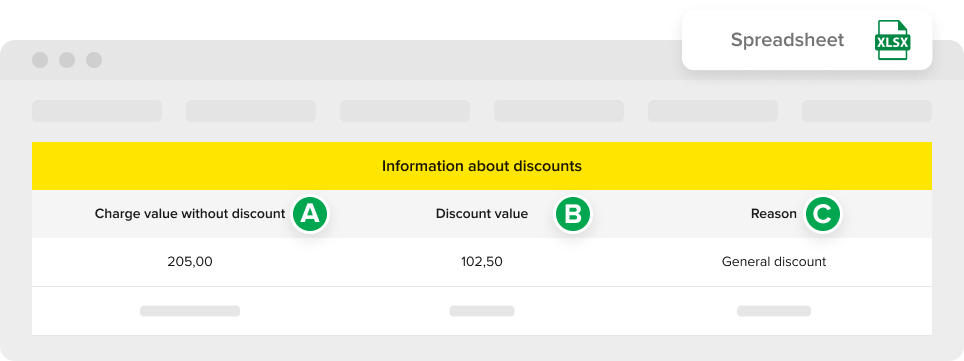Click the third gray placeholder tab in toolbar
Screen dimensions: 964x361
tap(405, 111)
